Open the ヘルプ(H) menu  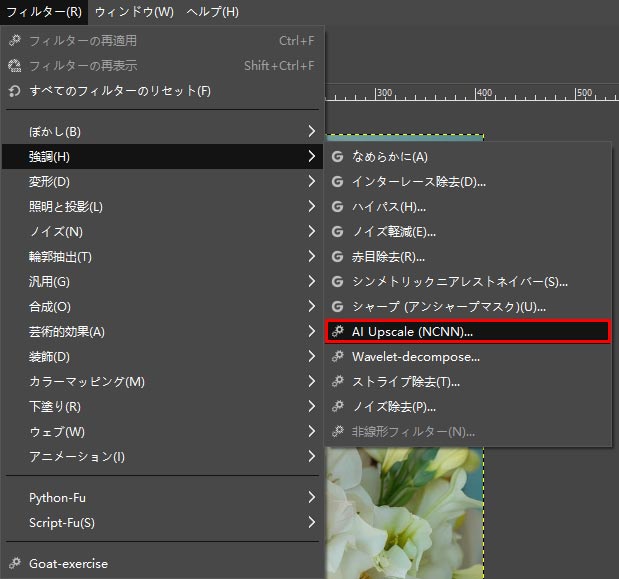tap(215, 12)
